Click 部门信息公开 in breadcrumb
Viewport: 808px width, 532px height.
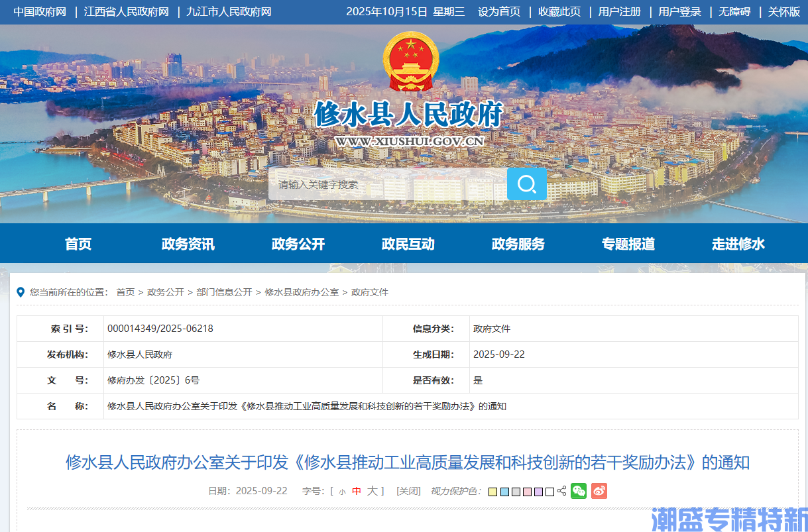pyautogui.click(x=224, y=292)
